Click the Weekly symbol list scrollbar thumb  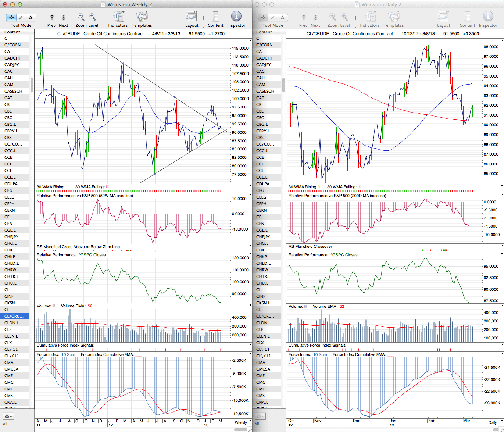click(x=32, y=85)
